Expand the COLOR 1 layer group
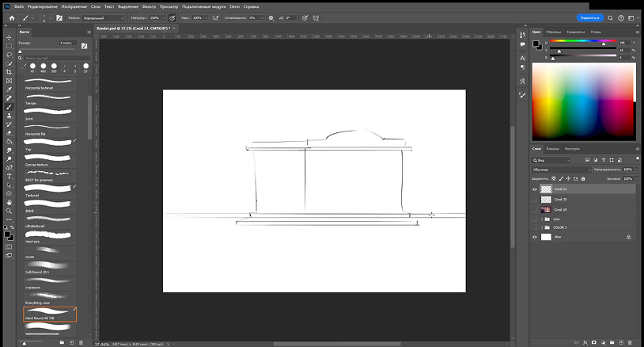Image resolution: width=644 pixels, height=347 pixels. 543,227
